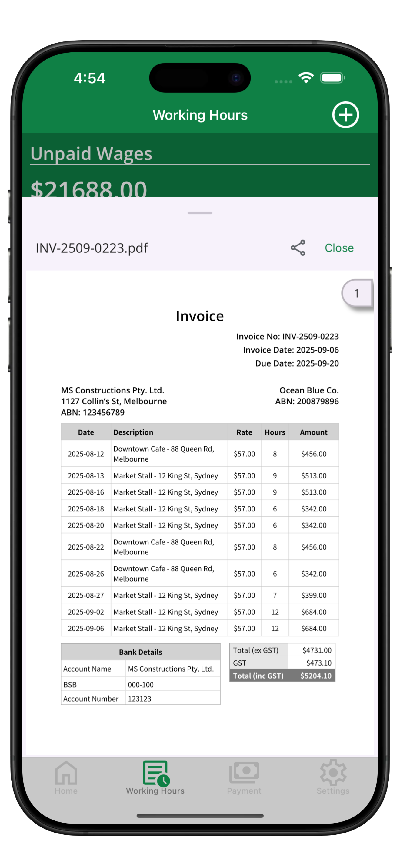Tap the 2025-09-06 Market Stall row
The image size is (400, 868).
click(200, 628)
